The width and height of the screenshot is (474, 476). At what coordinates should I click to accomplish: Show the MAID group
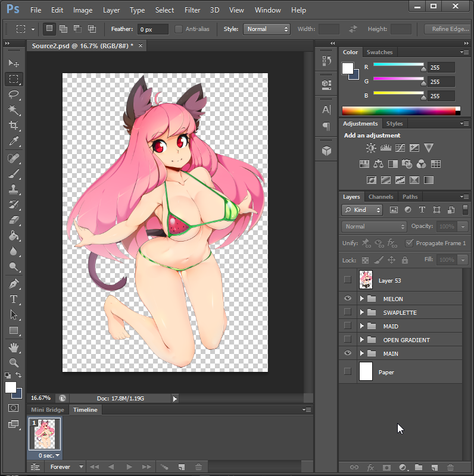click(348, 325)
